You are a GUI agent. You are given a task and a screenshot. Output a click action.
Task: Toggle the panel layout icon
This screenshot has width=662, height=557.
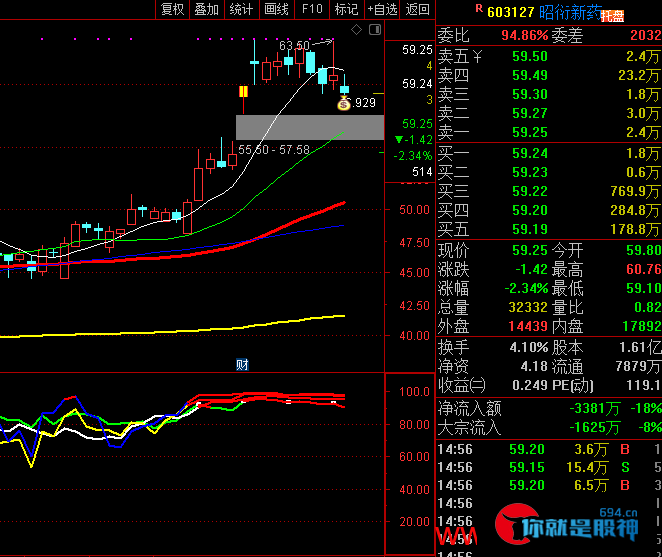pyautogui.click(x=375, y=30)
